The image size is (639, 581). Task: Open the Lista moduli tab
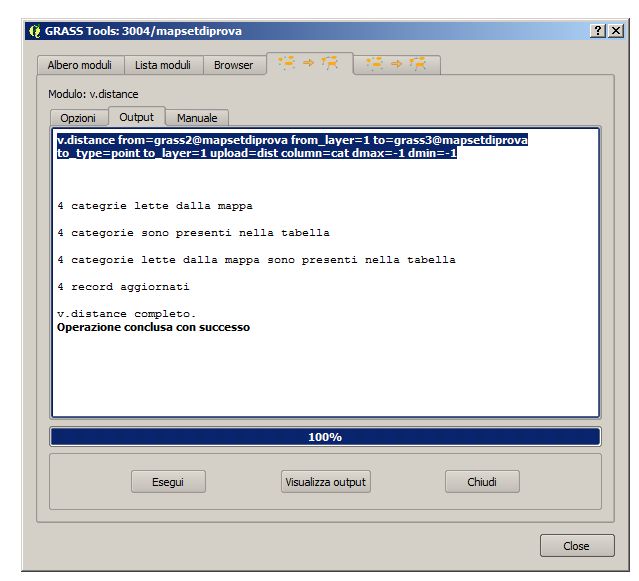[x=163, y=65]
